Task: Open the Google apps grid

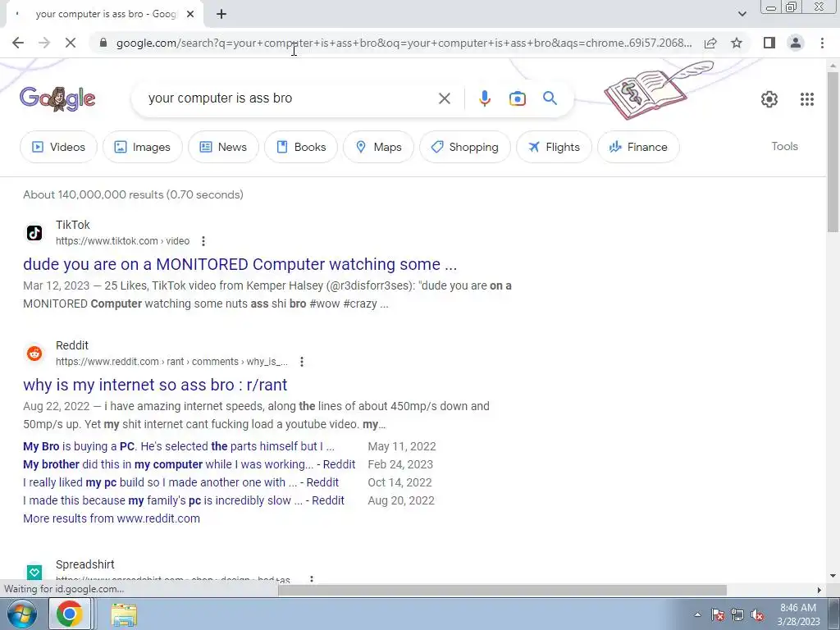Action: (807, 99)
